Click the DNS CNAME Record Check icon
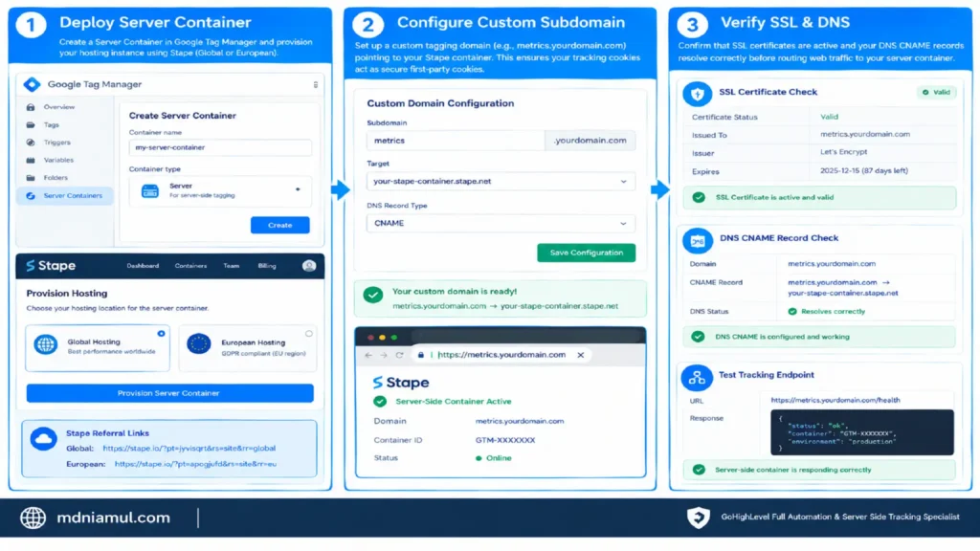The height and width of the screenshot is (551, 980). click(x=697, y=240)
